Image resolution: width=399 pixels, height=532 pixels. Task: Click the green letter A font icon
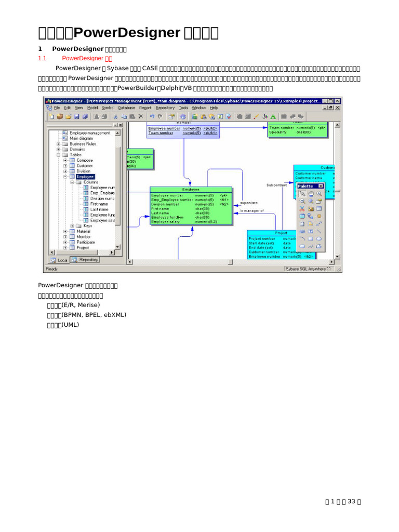(x=273, y=116)
